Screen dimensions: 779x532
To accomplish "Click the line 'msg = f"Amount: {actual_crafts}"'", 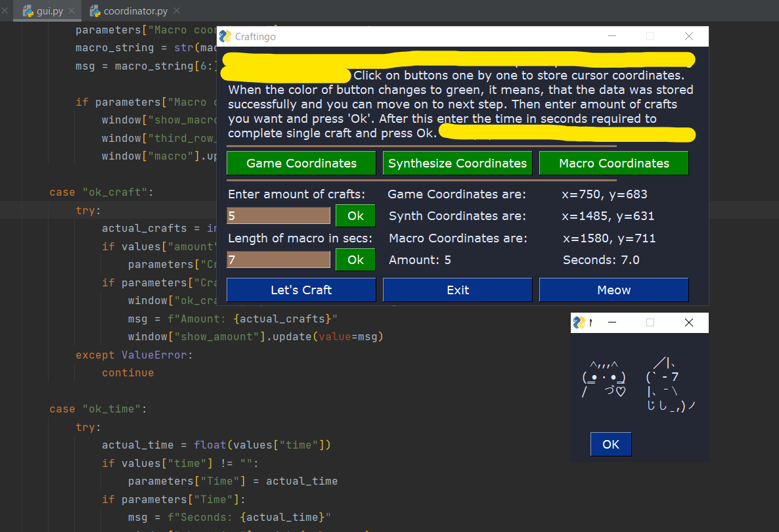I will 233,319.
